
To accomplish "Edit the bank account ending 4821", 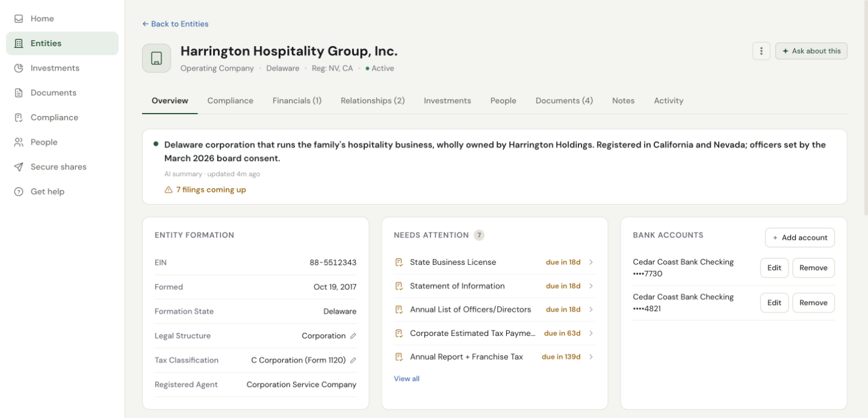I will (774, 303).
